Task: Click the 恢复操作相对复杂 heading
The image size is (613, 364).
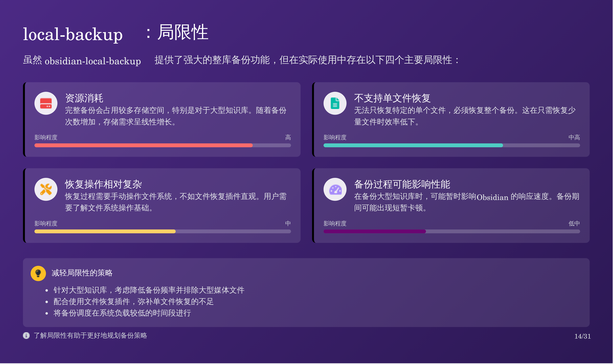Action: [103, 184]
